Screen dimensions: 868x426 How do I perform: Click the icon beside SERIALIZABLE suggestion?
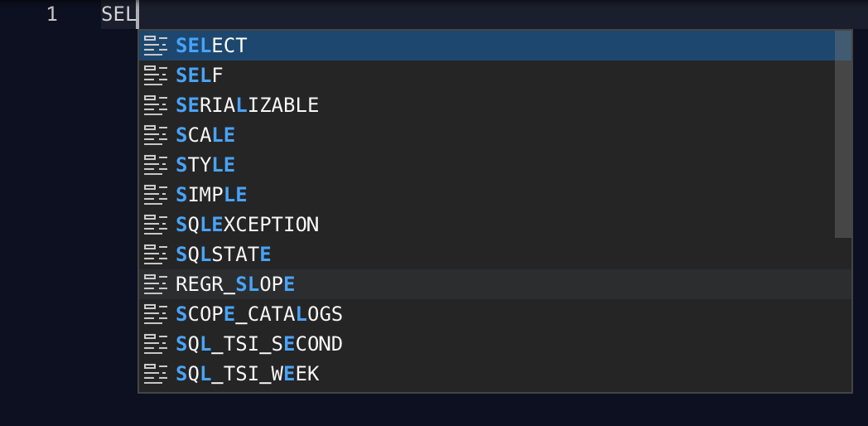pos(155,105)
